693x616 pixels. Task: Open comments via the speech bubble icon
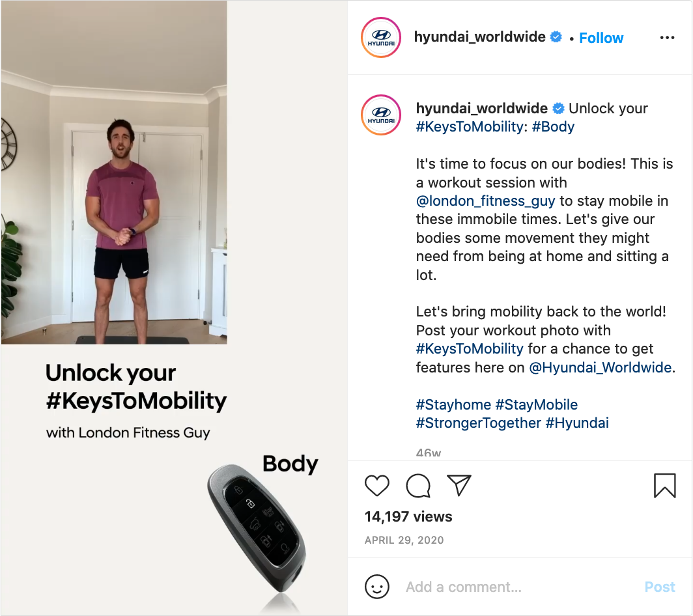tap(418, 486)
